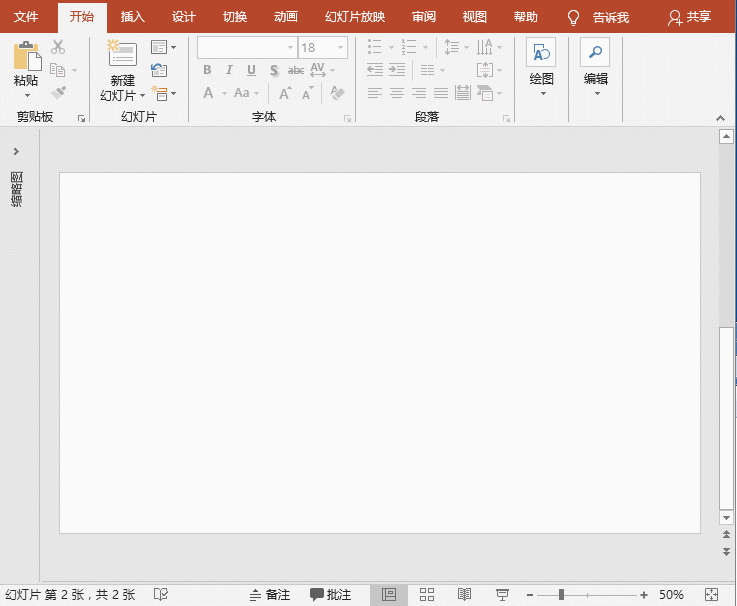Screen dimensions: 737x606
Task: Click the character spacing AV icon
Action: click(x=318, y=70)
